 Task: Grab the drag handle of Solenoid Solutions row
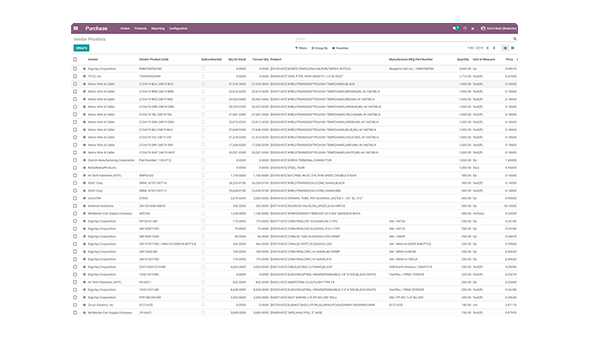pyautogui.click(x=84, y=206)
